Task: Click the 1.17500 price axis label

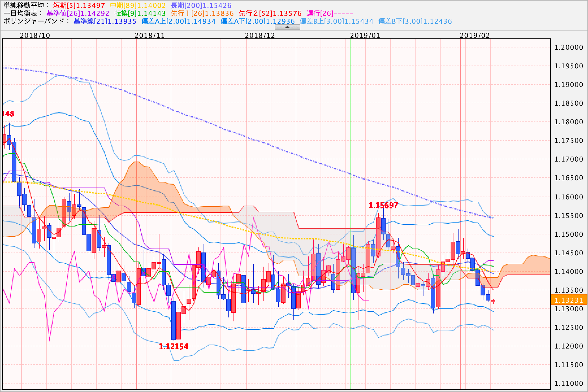Action: 569,141
